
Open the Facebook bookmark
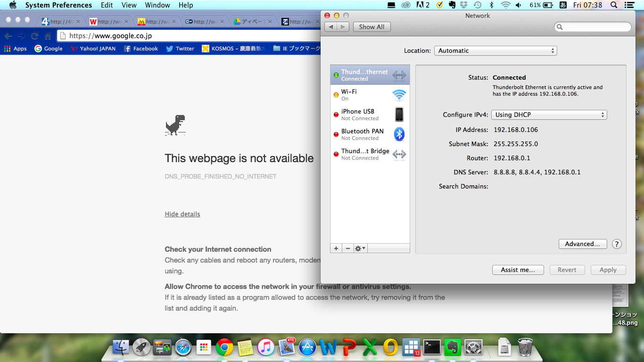click(x=141, y=49)
